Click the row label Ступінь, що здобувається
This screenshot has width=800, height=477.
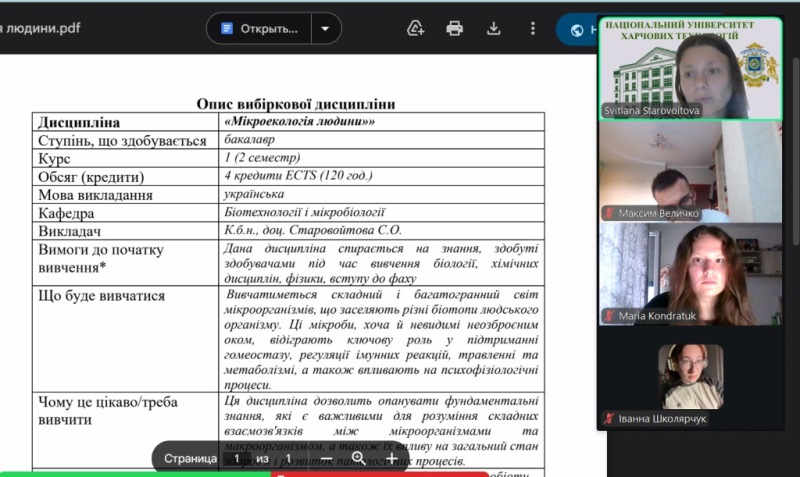point(122,141)
